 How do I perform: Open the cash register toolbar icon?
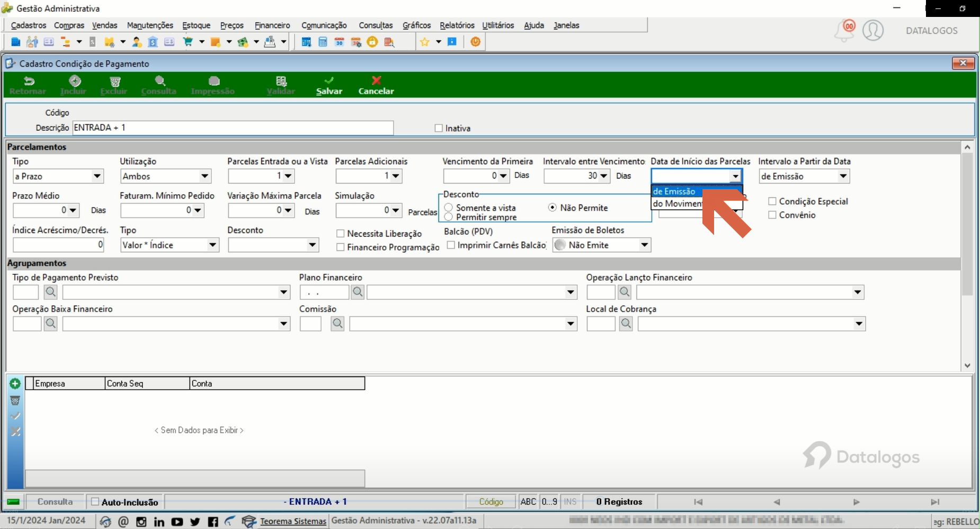click(x=270, y=42)
